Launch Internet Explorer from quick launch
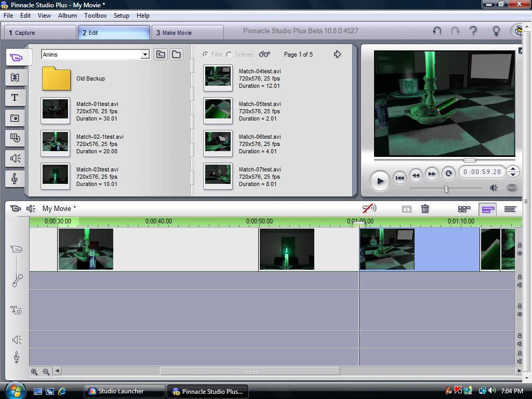This screenshot has height=399, width=532. click(x=62, y=391)
